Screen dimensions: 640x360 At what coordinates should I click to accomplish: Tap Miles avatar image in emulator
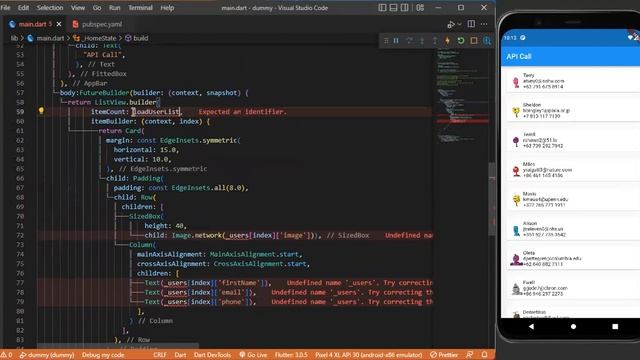pos(516,171)
